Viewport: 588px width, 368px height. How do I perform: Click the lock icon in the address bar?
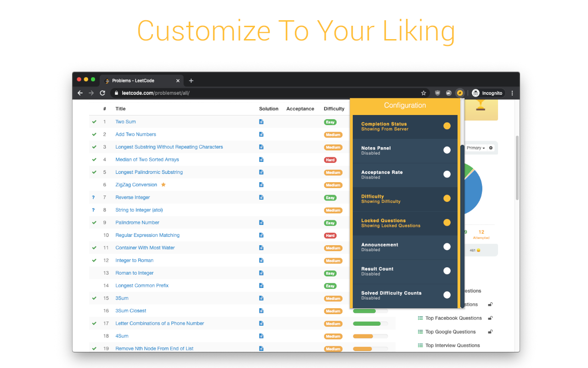pos(116,93)
